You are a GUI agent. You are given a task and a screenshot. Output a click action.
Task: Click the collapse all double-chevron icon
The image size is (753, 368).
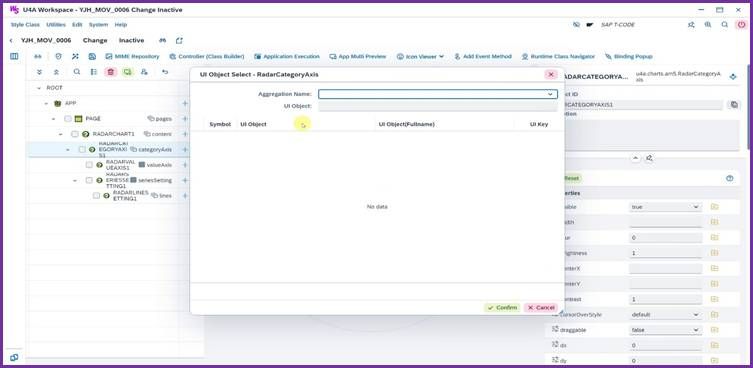56,72
